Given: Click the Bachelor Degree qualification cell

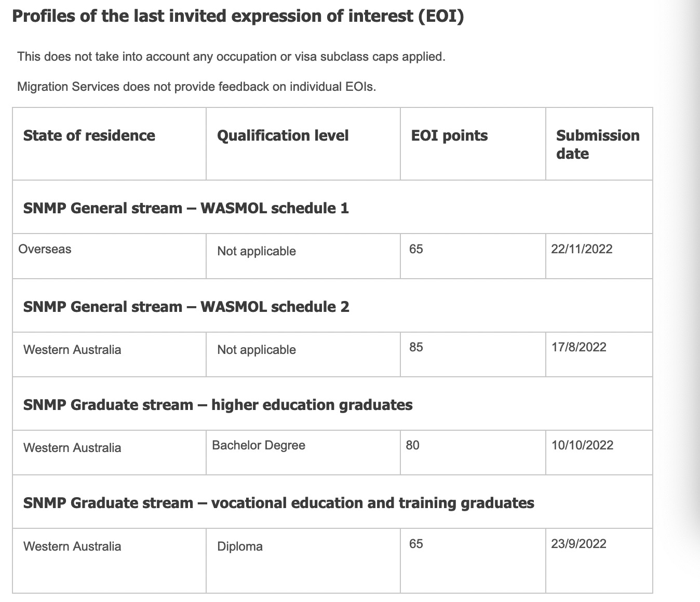Looking at the screenshot, I should pos(259,445).
